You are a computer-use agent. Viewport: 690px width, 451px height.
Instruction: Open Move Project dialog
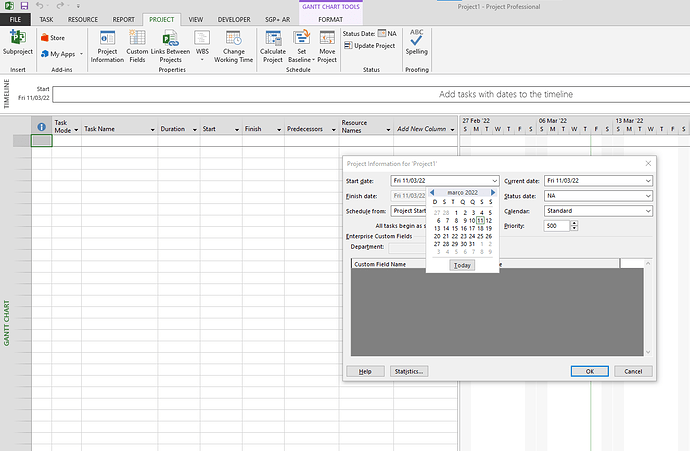click(327, 47)
